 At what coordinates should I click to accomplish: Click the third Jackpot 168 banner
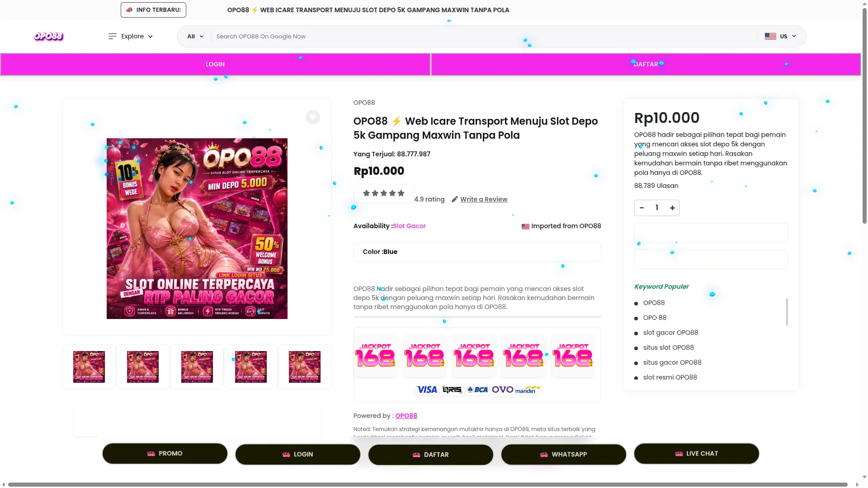(x=474, y=356)
